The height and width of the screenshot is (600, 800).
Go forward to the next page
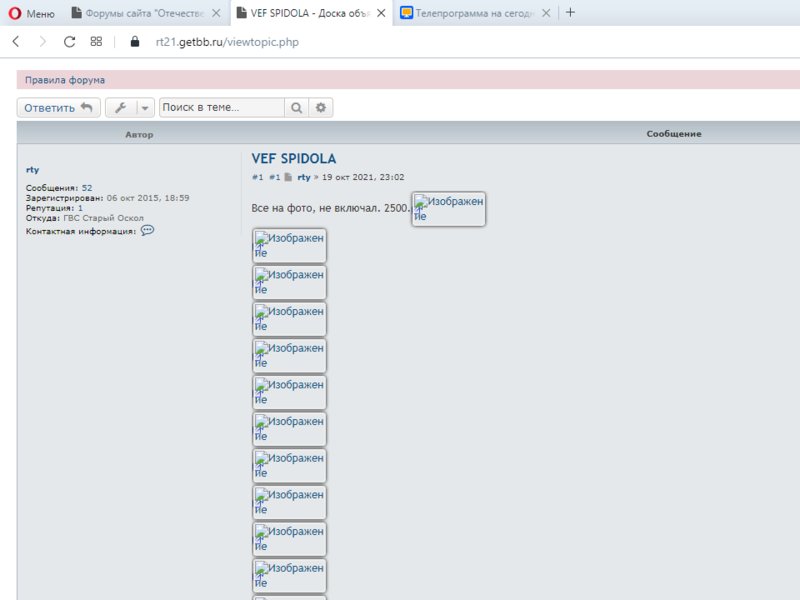(x=42, y=42)
